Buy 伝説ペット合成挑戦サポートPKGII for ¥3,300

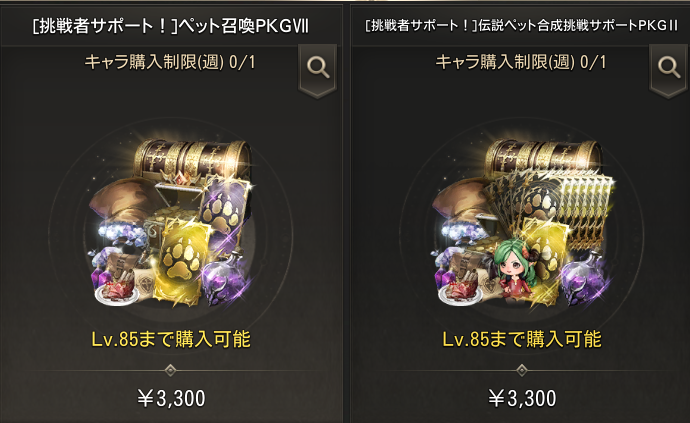coord(522,398)
